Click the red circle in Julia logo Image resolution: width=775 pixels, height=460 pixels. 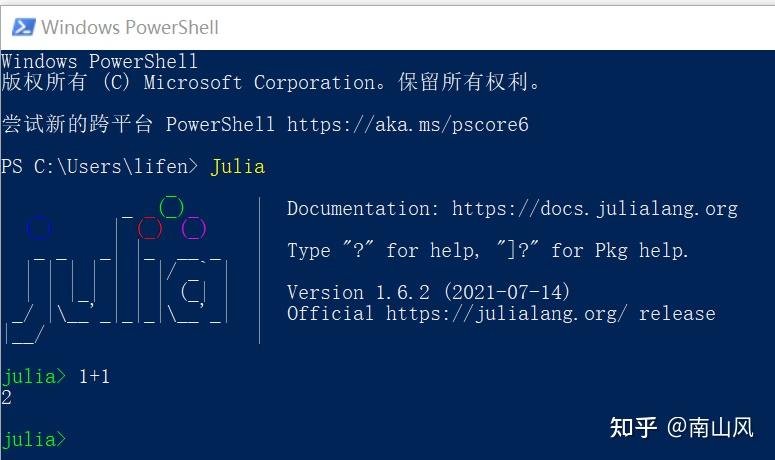pos(150,228)
